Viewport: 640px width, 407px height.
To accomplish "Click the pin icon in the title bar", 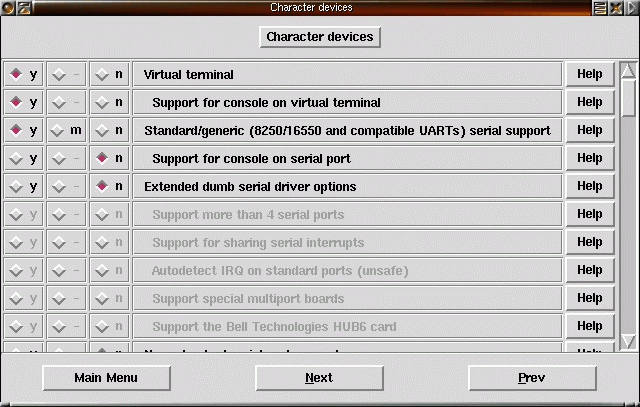I will [24, 8].
